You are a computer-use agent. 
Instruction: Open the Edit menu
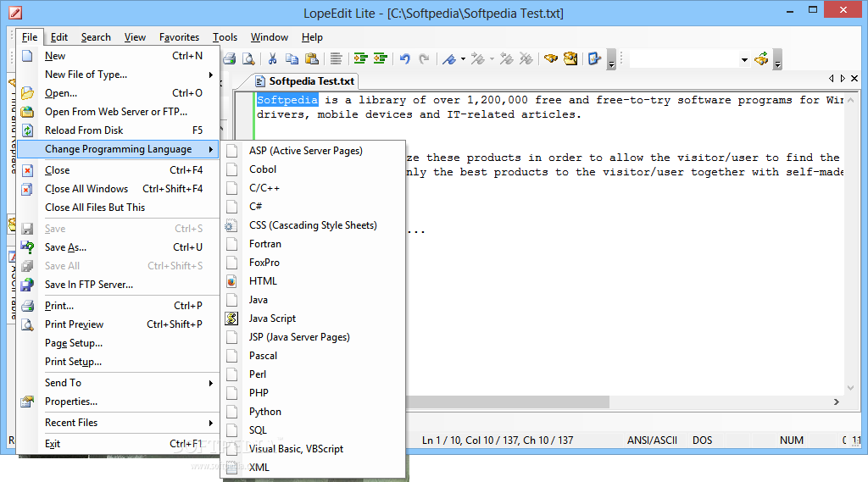pos(59,37)
